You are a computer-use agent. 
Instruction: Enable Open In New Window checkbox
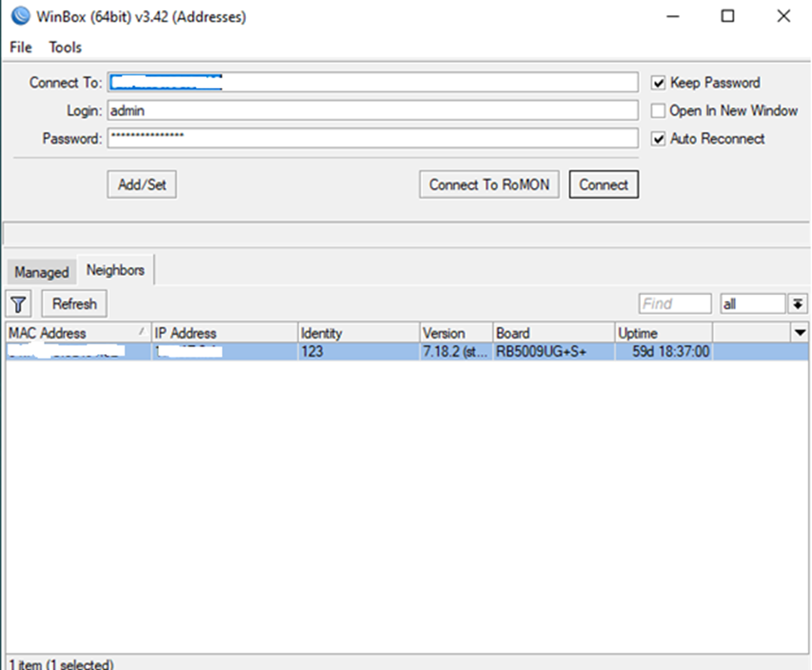658,111
